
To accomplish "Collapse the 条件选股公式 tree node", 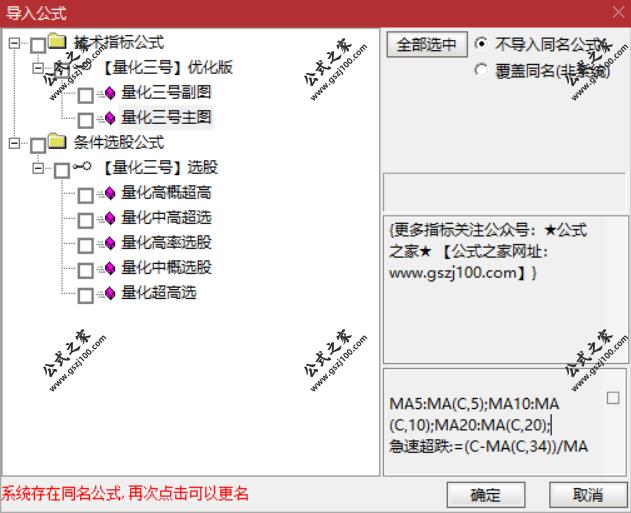I will (14, 143).
